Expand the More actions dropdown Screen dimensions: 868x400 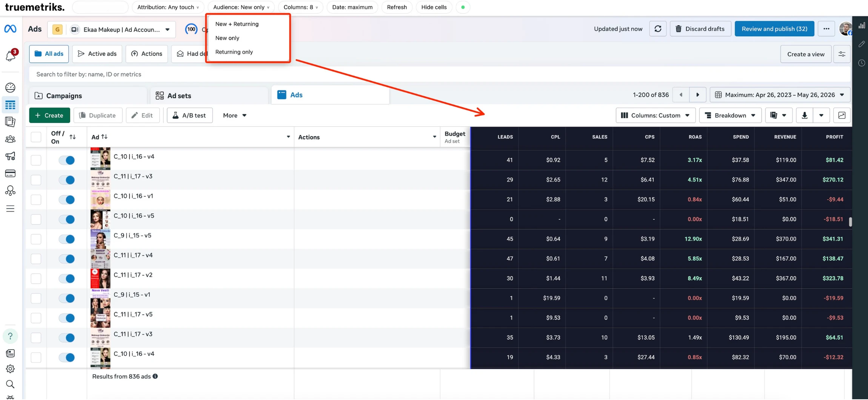234,115
